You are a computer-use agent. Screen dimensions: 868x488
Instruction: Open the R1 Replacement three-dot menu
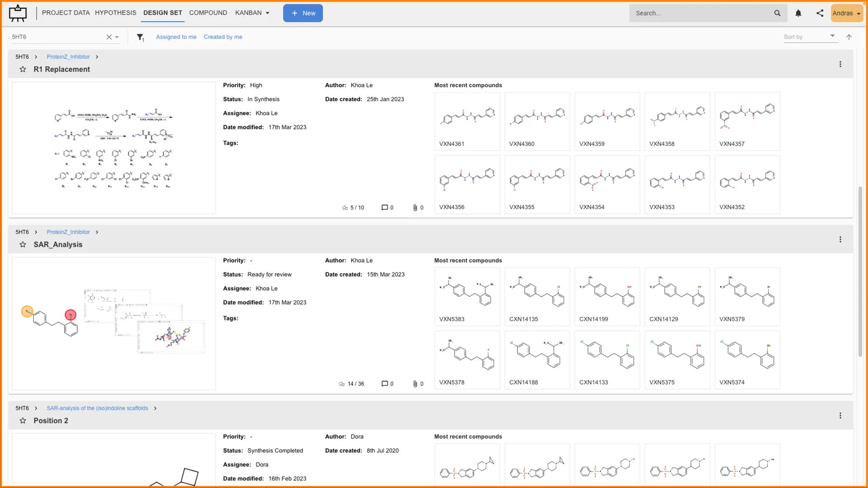coord(840,64)
